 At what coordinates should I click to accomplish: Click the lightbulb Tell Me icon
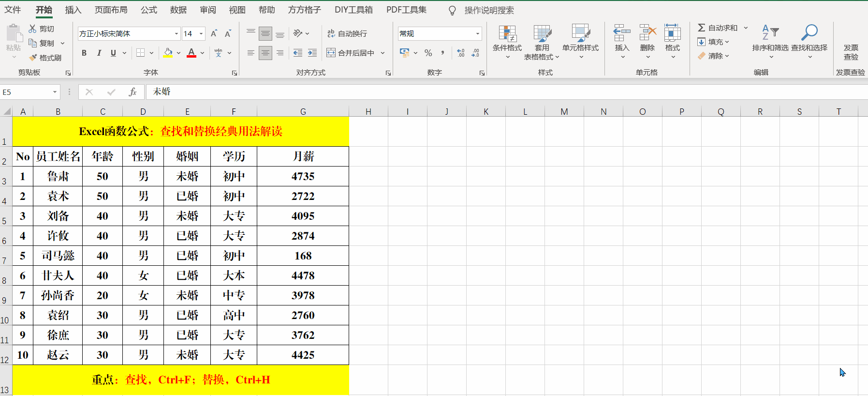click(x=452, y=10)
